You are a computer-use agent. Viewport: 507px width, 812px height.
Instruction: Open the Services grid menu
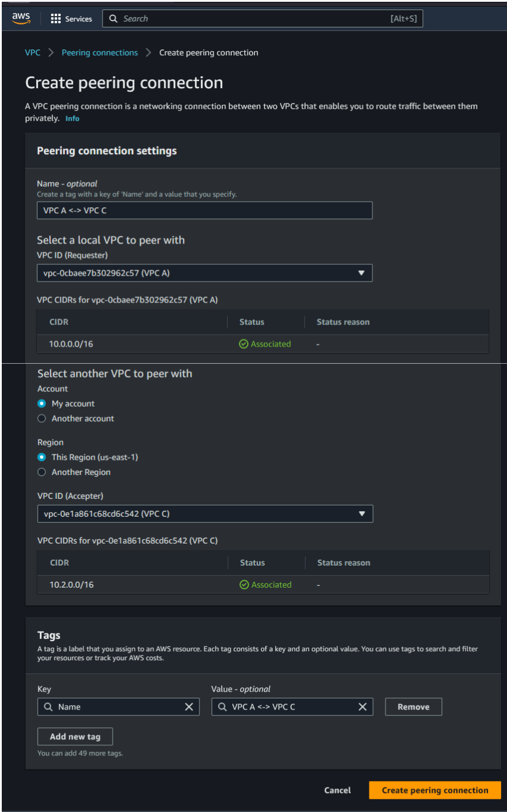pyautogui.click(x=56, y=19)
